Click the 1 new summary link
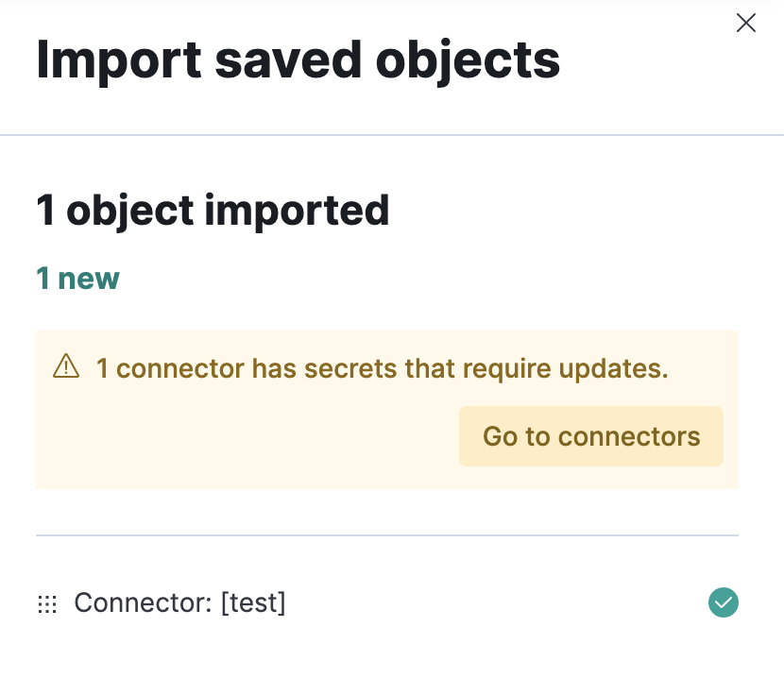This screenshot has width=784, height=695. pyautogui.click(x=77, y=279)
